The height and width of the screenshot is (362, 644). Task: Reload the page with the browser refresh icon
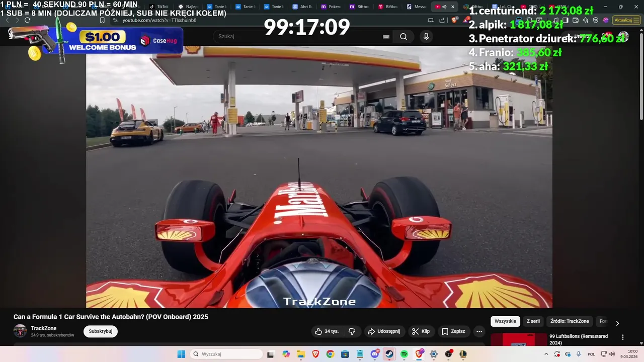click(27, 20)
